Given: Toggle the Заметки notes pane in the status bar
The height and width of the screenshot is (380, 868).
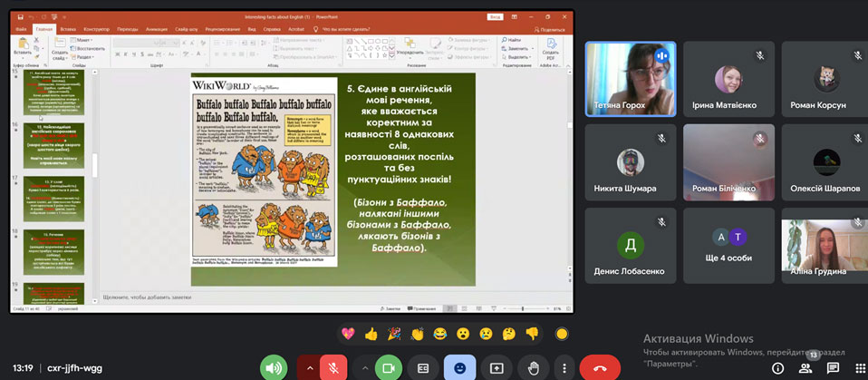Looking at the screenshot, I should click(391, 308).
